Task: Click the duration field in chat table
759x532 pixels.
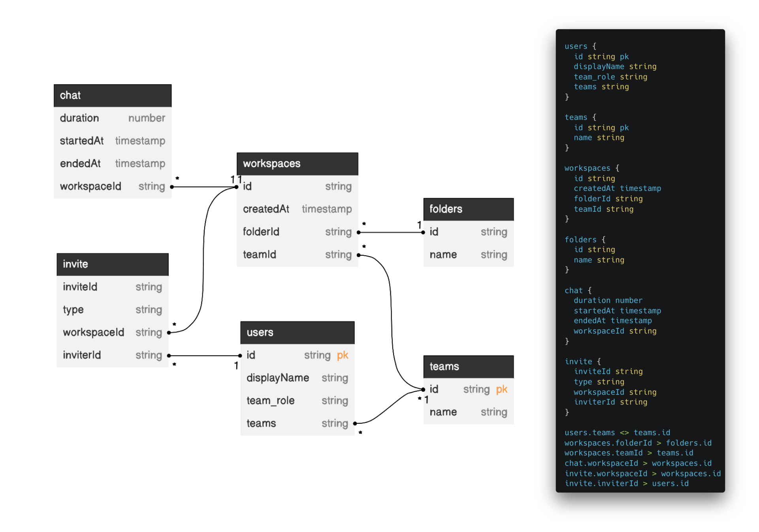Action: pos(79,117)
